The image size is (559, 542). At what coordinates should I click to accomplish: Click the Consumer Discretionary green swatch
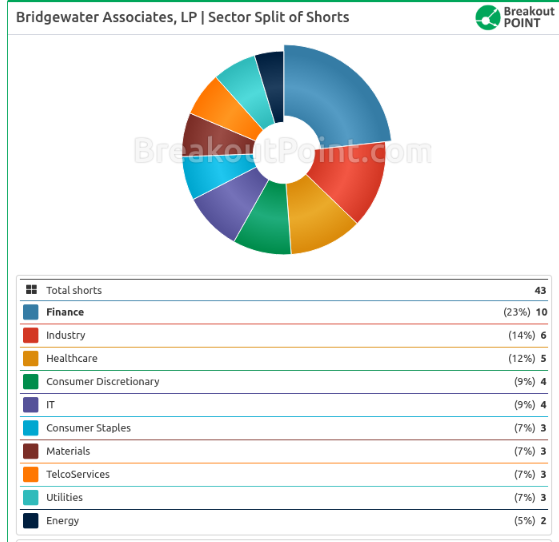(x=31, y=382)
